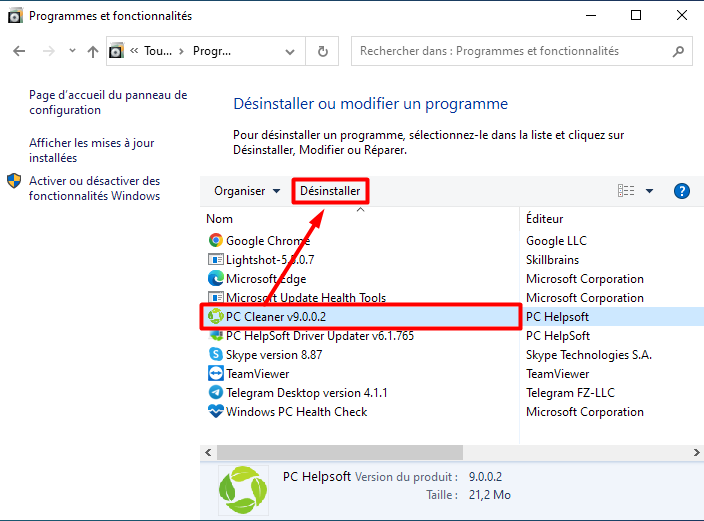Click the scrollbar right arrow
Viewport: 704px width, 521px height.
tap(696, 452)
